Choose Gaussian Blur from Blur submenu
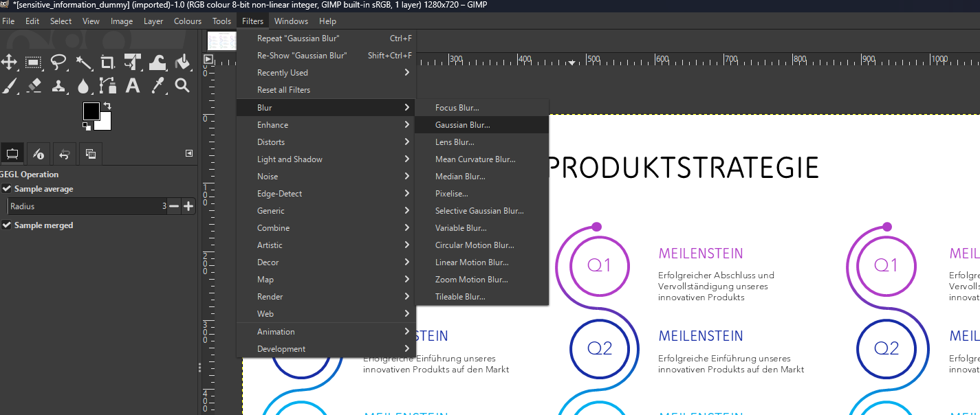The height and width of the screenshot is (415, 980). 462,125
